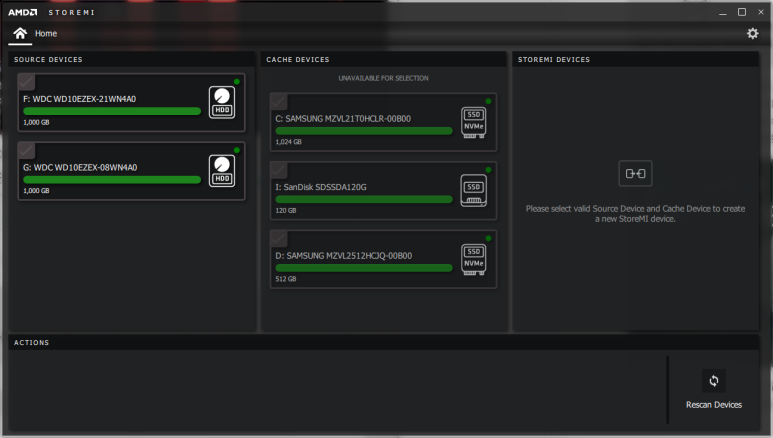Select the 'F: WDC WD10EZEX-21WN4A0' device name
This screenshot has height=438, width=773.
(x=79, y=99)
